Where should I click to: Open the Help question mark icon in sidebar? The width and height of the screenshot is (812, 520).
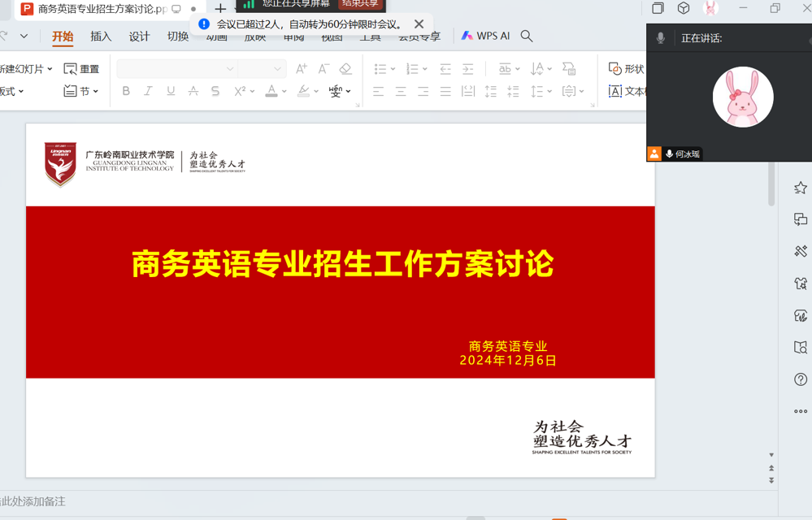coord(800,379)
